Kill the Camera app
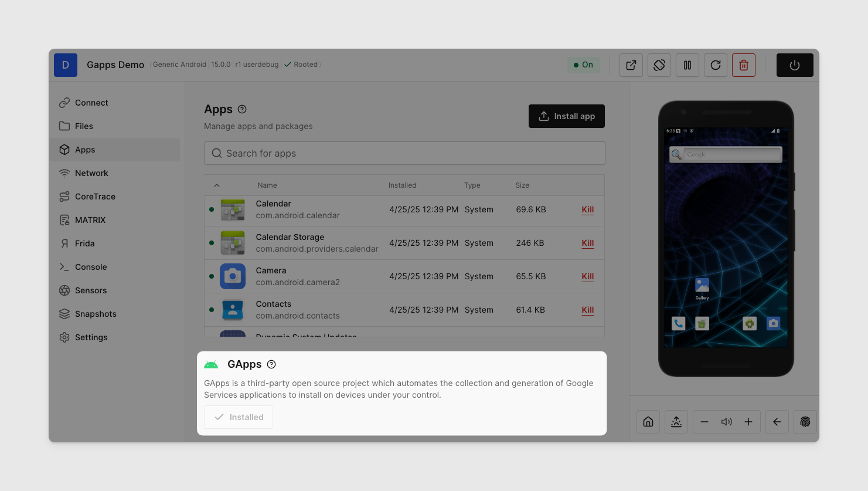868x491 pixels. tap(588, 276)
